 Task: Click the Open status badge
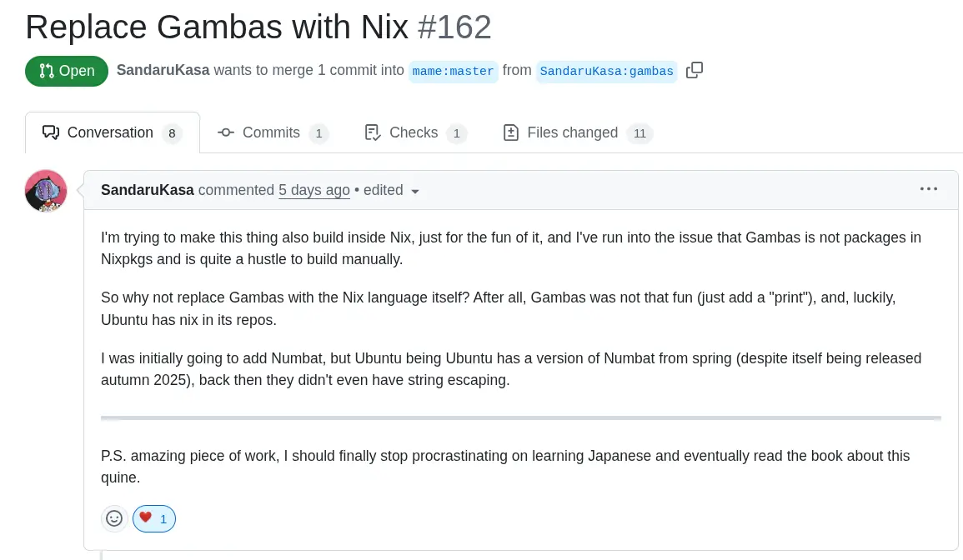(67, 71)
